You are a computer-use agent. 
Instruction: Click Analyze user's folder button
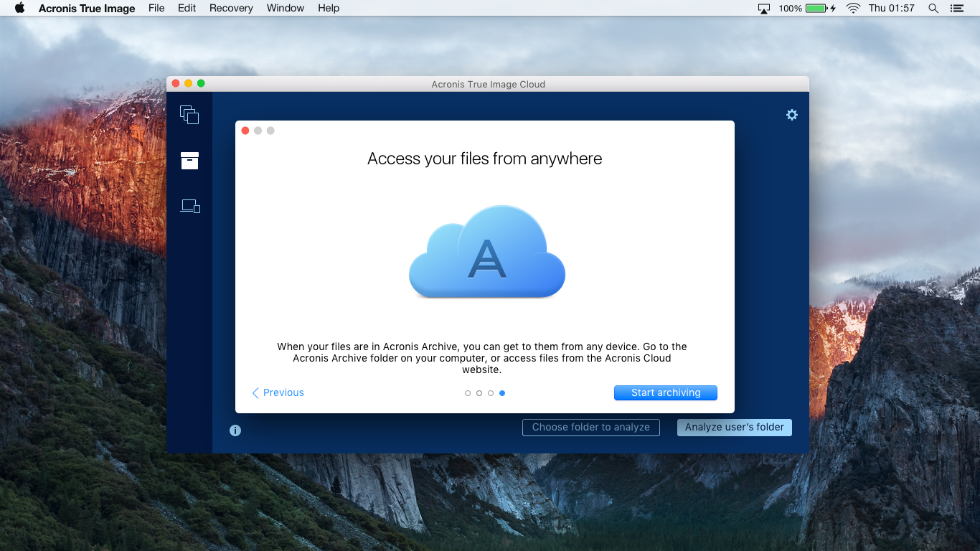pyautogui.click(x=735, y=427)
